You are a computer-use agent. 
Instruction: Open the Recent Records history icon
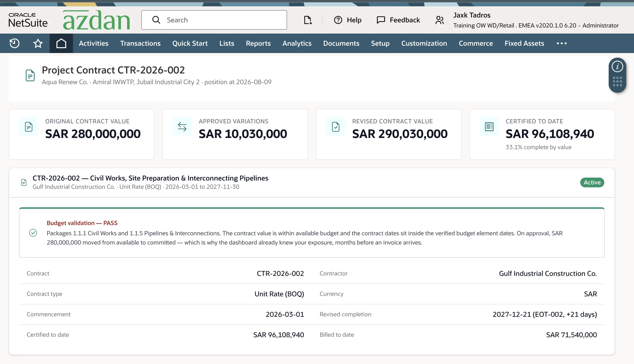click(15, 43)
